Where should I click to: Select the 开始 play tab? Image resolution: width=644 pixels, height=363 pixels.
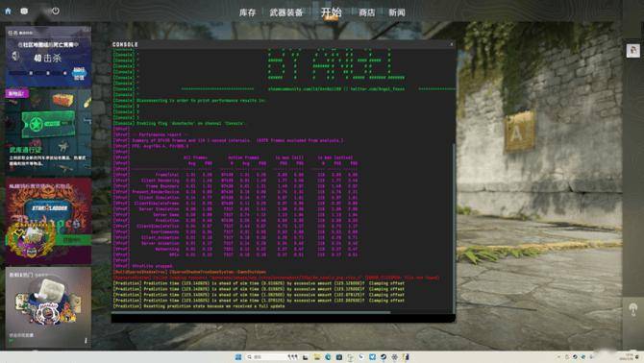coord(331,12)
